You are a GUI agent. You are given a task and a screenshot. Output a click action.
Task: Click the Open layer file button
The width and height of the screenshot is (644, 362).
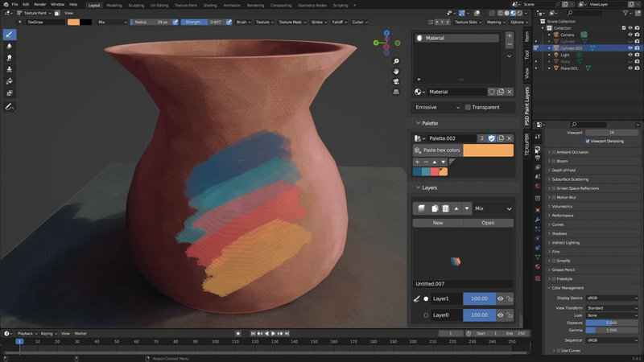[x=488, y=223]
